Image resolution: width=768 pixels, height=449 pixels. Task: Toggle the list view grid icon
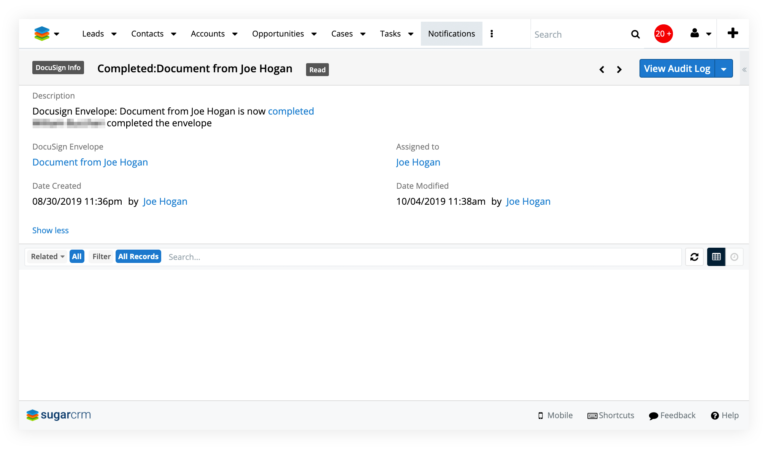point(716,257)
